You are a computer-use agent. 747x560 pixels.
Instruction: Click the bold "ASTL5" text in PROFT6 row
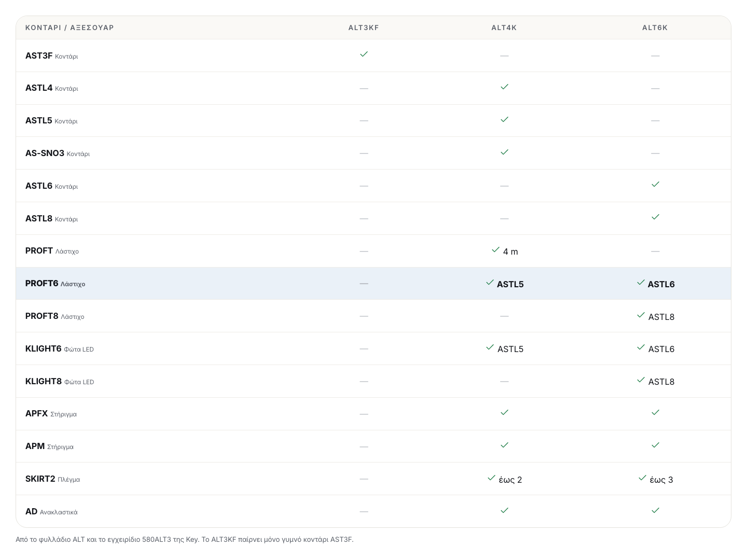(x=510, y=284)
